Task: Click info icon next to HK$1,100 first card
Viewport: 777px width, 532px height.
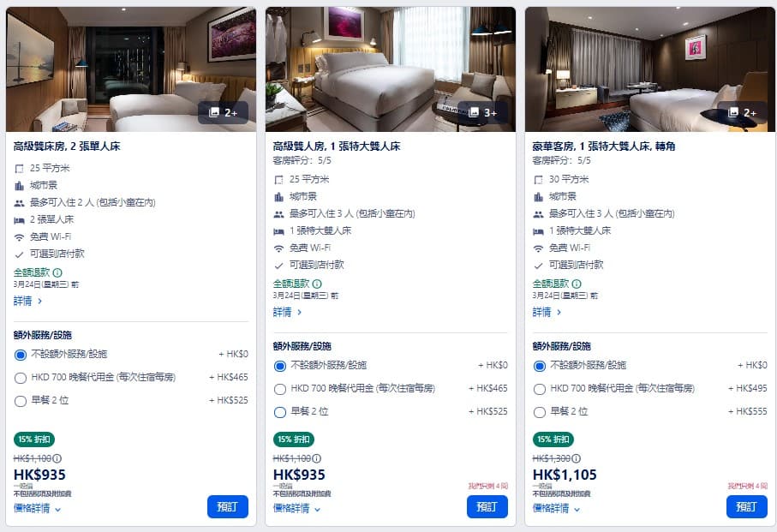Action: [57, 458]
